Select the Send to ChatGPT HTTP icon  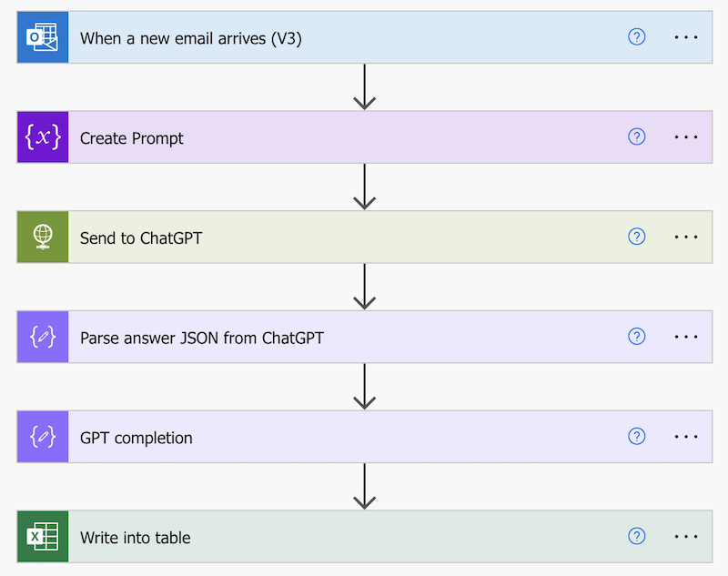point(42,237)
